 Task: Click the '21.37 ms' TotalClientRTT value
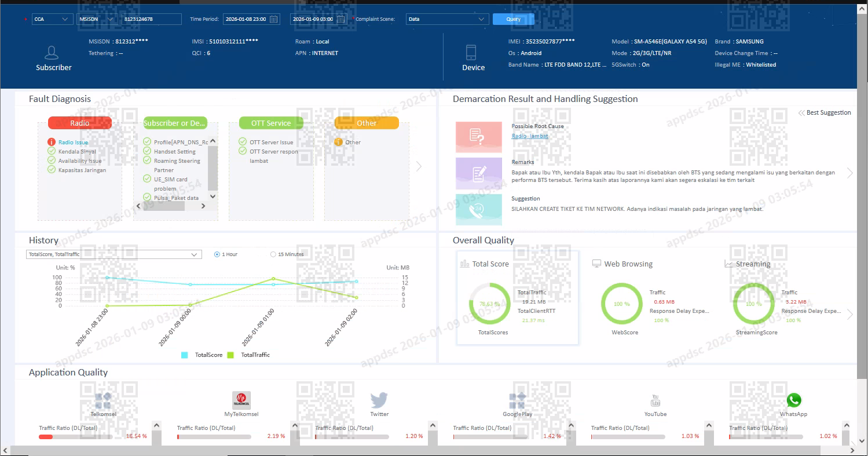point(533,320)
